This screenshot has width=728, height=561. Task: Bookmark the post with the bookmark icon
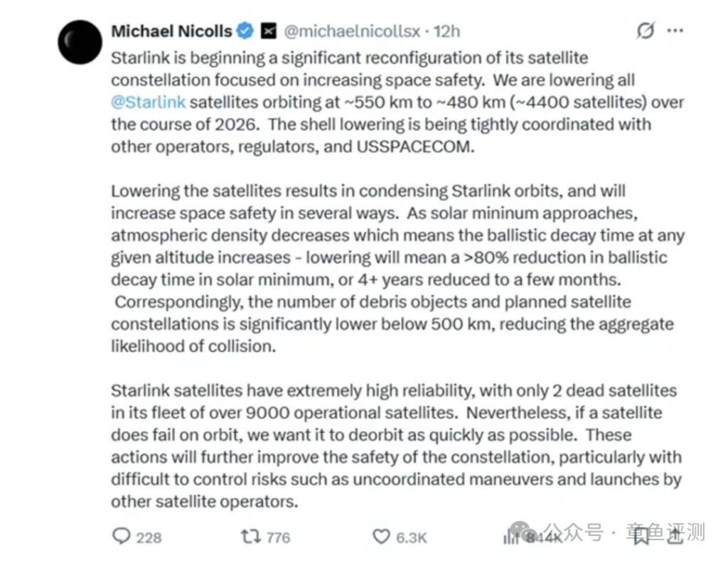click(x=641, y=536)
